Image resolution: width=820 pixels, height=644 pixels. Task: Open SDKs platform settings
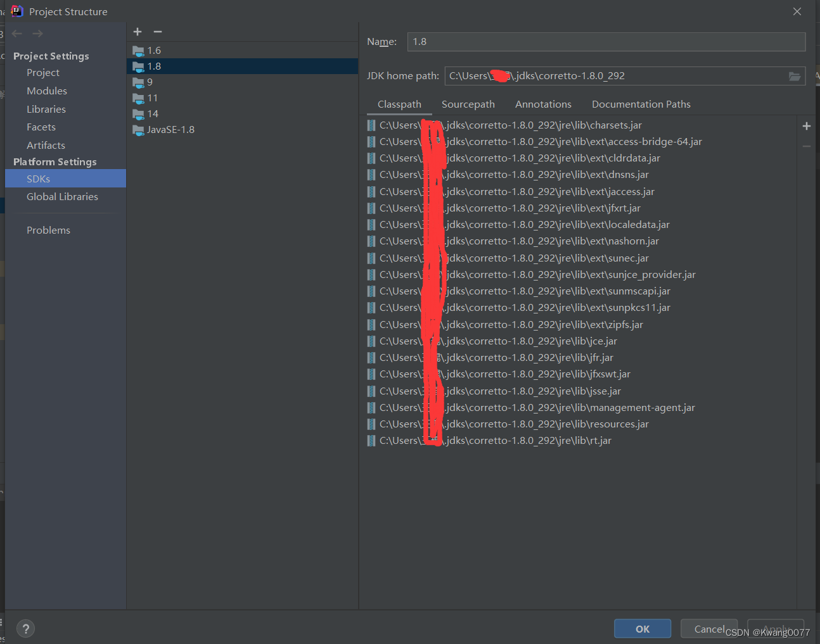[65, 179]
